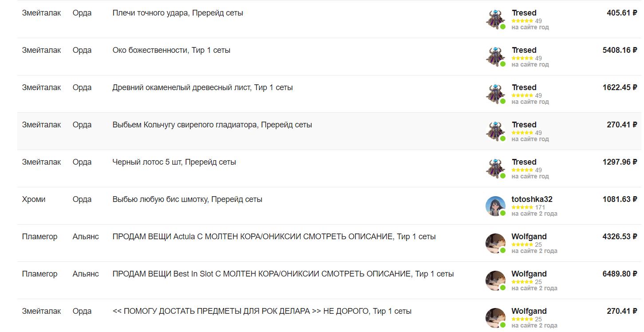The height and width of the screenshot is (332, 644).
Task: Open ПРОДАМ ВЕЩИ Best In Slot listing
Action: point(283,274)
